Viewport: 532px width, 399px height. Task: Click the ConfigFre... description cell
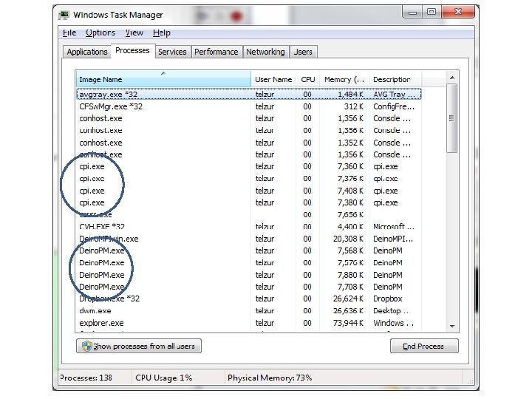click(394, 106)
